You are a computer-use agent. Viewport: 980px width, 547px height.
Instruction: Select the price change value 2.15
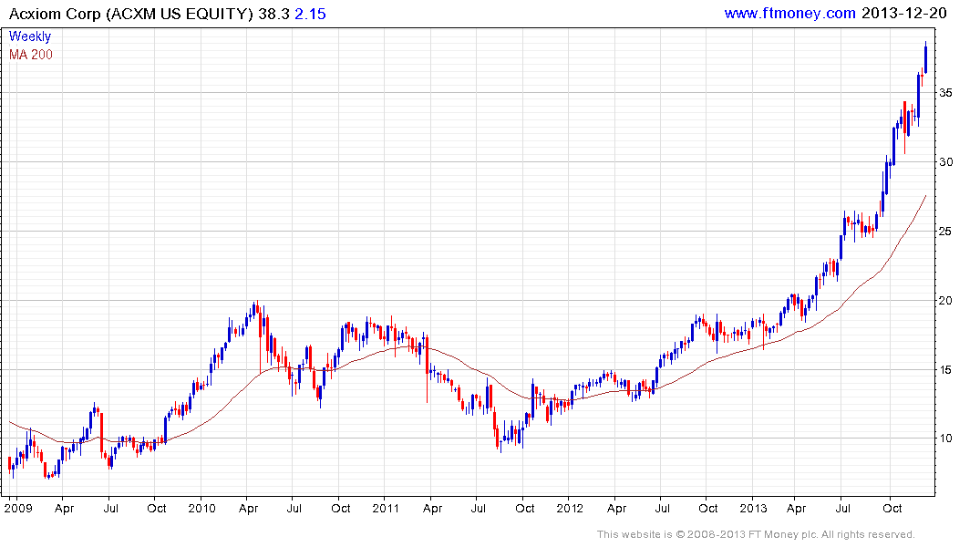tap(310, 14)
